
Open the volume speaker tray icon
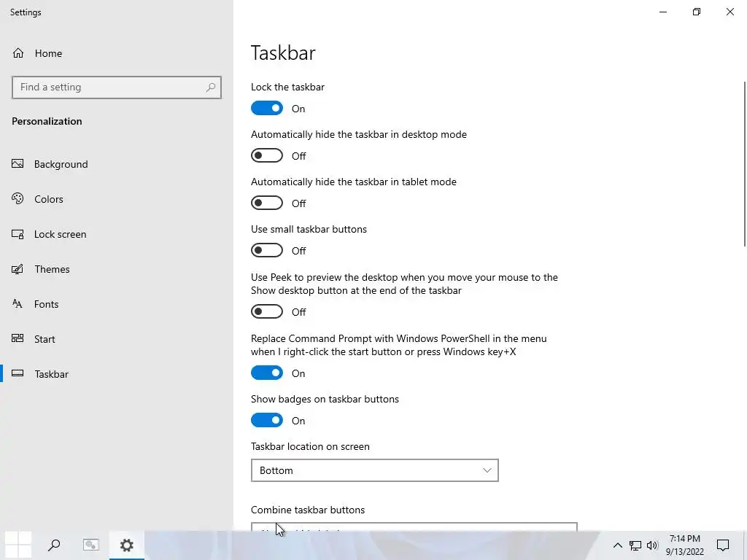click(652, 545)
